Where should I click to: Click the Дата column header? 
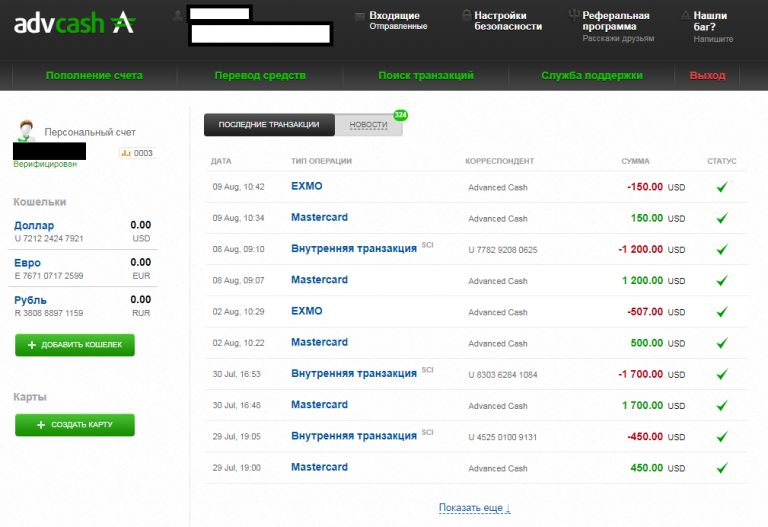[x=221, y=161]
